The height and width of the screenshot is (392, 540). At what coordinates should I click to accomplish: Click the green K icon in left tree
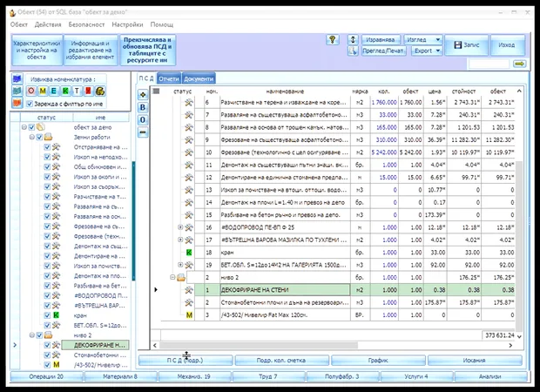(x=56, y=315)
